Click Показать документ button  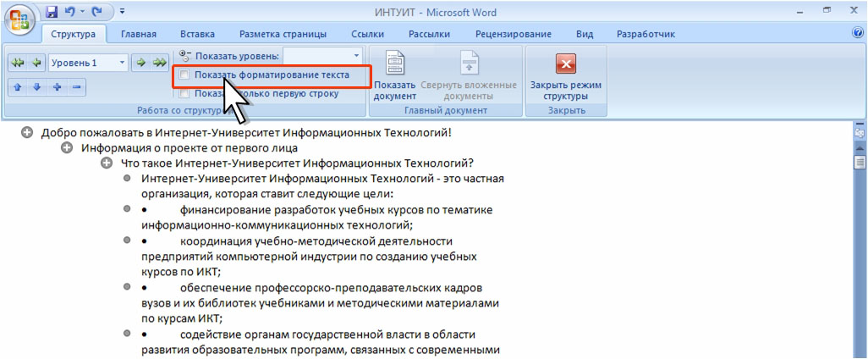395,76
